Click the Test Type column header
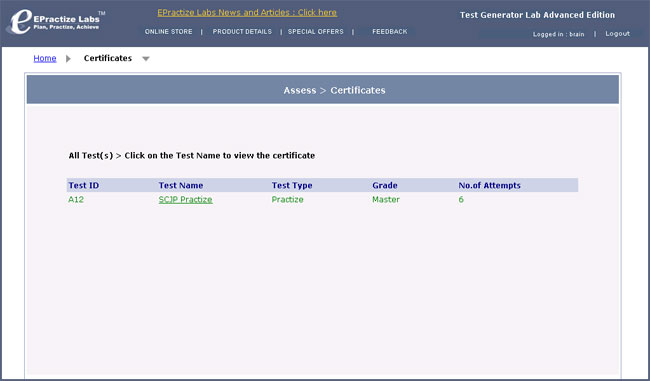Image resolution: width=650 pixels, height=381 pixels. tap(292, 185)
